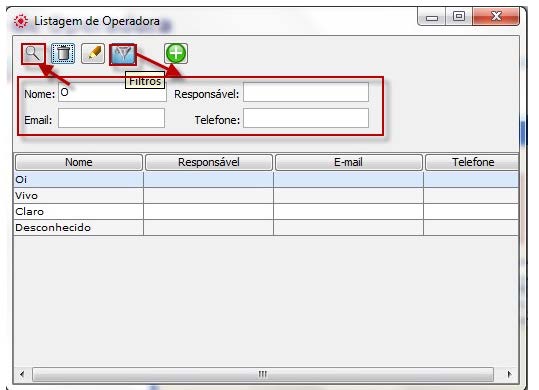Click the magnifying glass search icon
The image size is (539, 390).
33,54
